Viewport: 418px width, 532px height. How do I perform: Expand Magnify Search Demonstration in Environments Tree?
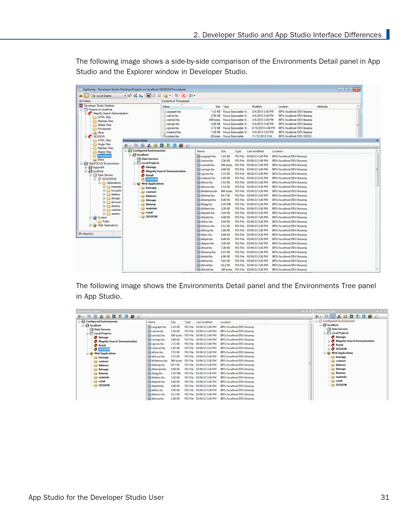[x=329, y=341]
